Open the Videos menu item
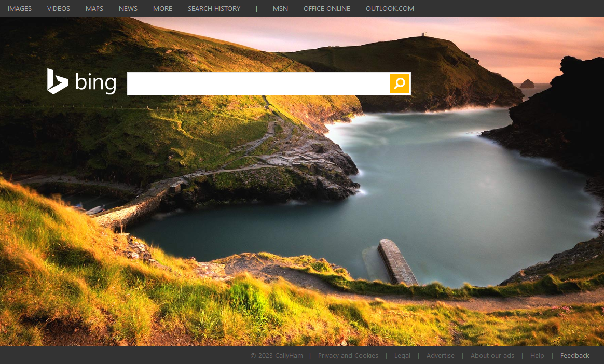Viewport: 604px width, 364px height. pyautogui.click(x=59, y=8)
